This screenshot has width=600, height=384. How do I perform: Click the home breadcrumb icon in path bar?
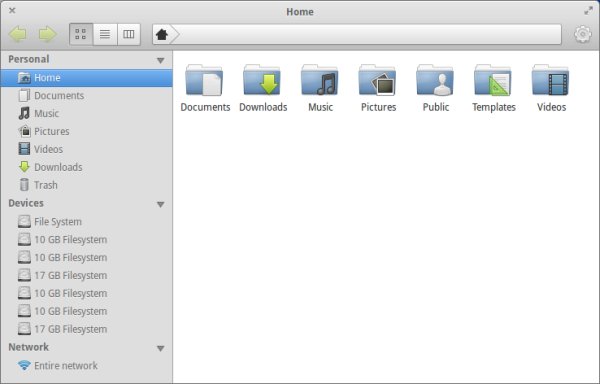162,34
